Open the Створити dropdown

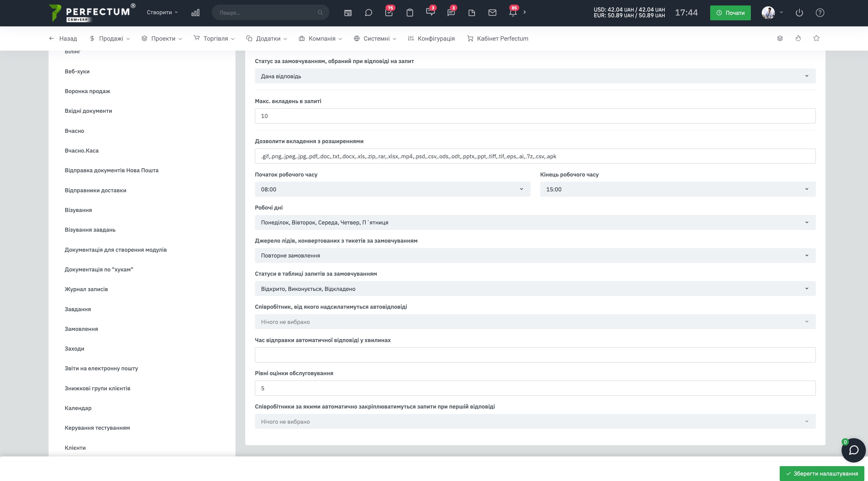(x=162, y=12)
